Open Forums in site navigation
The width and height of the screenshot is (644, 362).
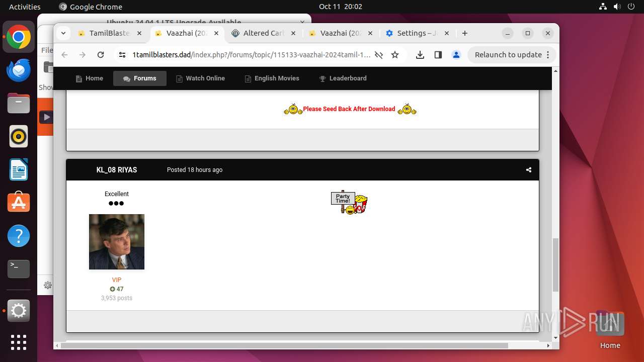click(x=140, y=78)
